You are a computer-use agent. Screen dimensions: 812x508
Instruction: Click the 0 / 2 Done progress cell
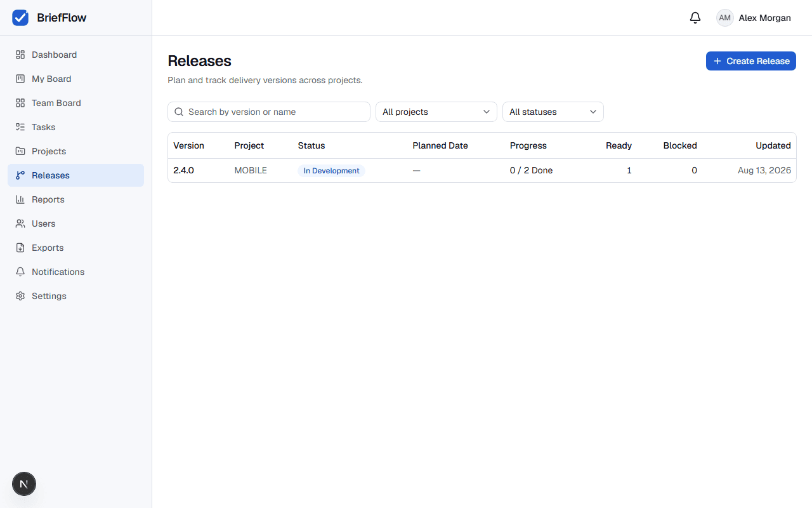pyautogui.click(x=531, y=170)
